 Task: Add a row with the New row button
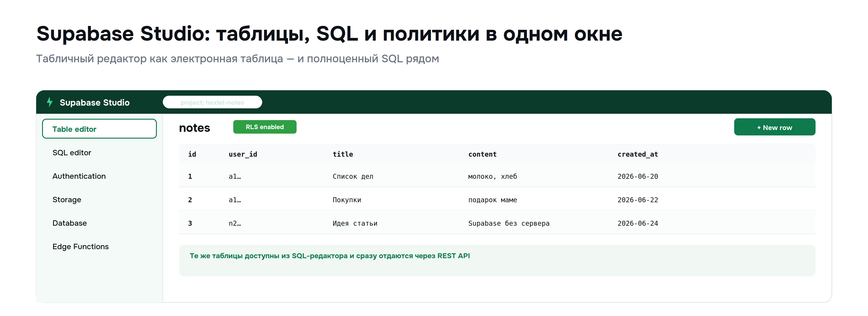click(x=775, y=127)
